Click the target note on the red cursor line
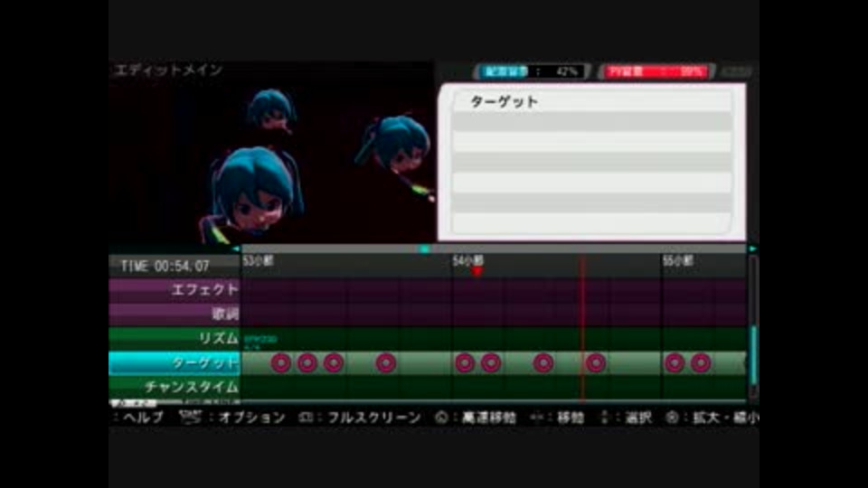 coord(596,363)
